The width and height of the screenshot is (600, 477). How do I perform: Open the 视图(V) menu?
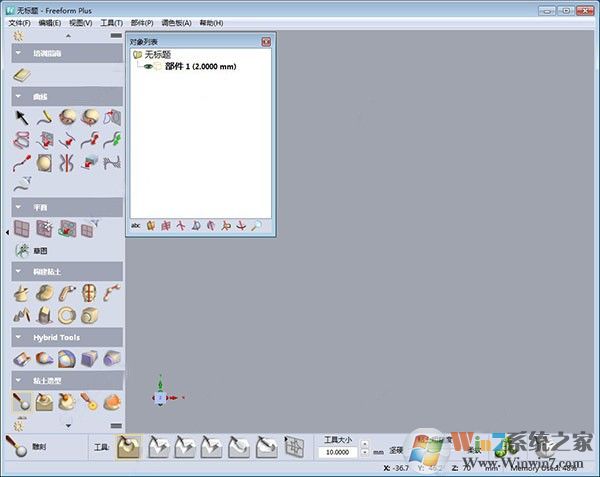[80, 23]
